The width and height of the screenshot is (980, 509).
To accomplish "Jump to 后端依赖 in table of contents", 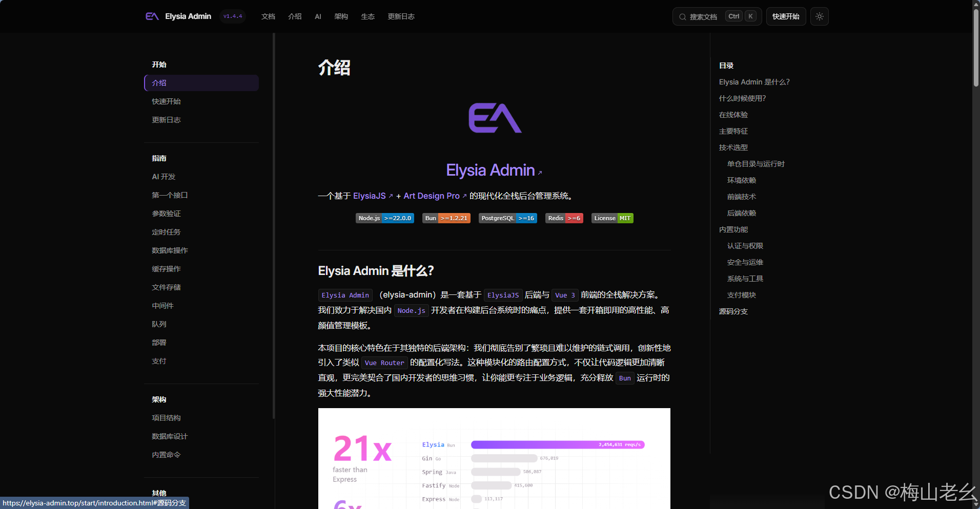I will 742,213.
